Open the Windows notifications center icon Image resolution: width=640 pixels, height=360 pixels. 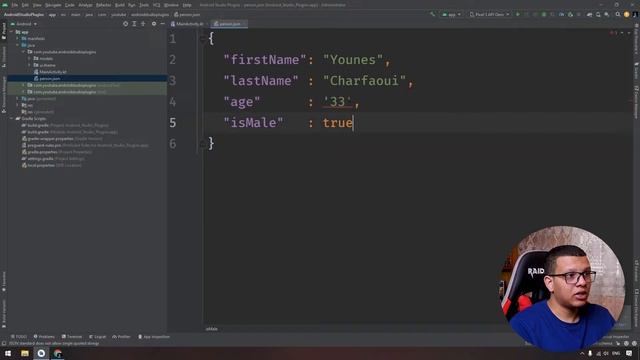pyautogui.click(x=629, y=353)
